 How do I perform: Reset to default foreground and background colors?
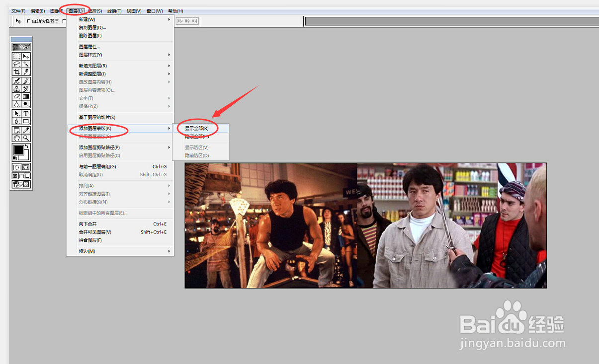click(x=15, y=158)
